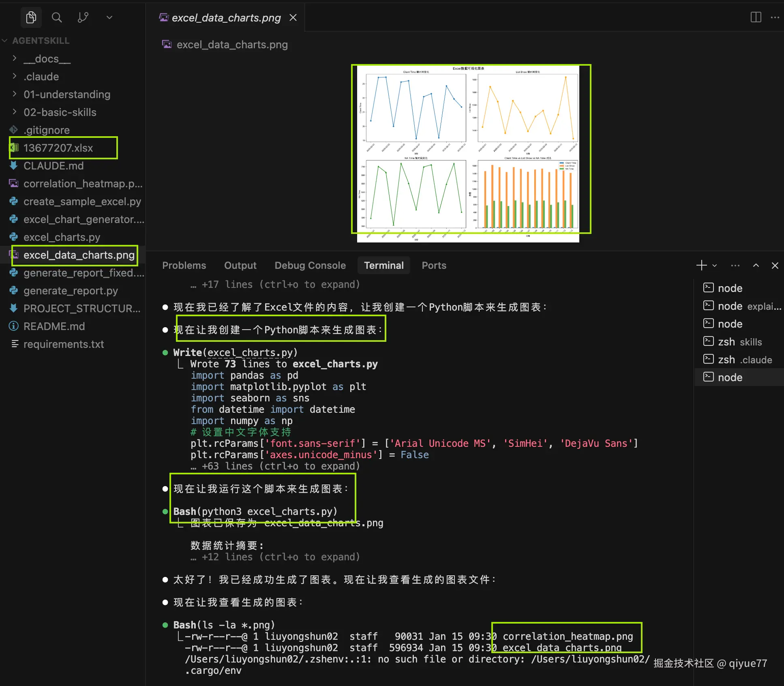This screenshot has width=784, height=686.
Task: Click terminal icon beside zsh skills
Action: (708, 341)
